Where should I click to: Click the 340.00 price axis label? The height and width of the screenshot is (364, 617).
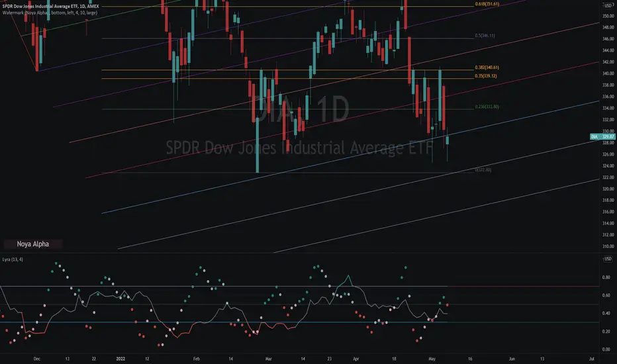[x=608, y=73]
